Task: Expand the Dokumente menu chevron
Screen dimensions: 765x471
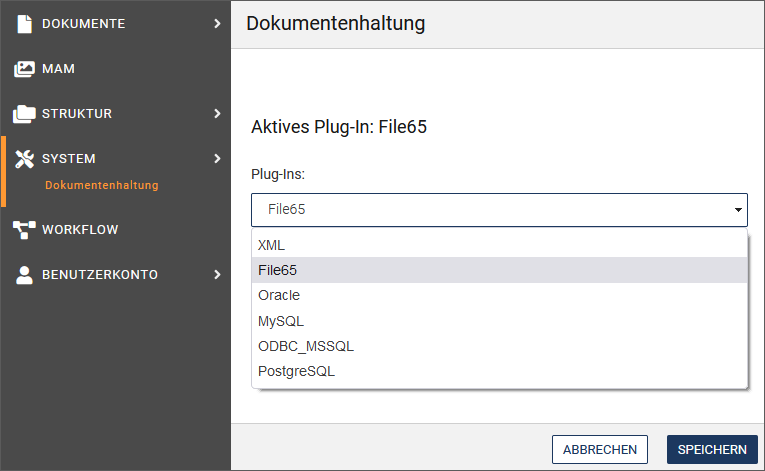Action: coord(217,23)
